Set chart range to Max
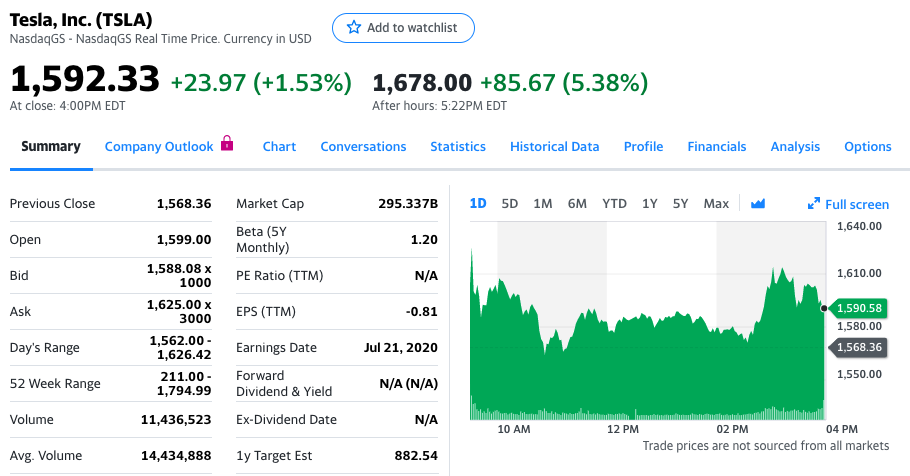This screenshot has height=476, width=910. 716,204
